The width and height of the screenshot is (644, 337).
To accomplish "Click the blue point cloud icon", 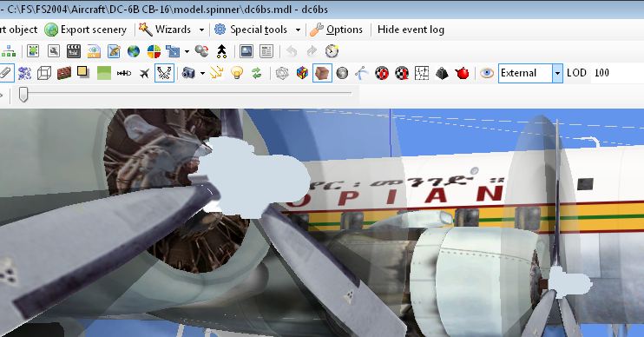I will tap(24, 73).
